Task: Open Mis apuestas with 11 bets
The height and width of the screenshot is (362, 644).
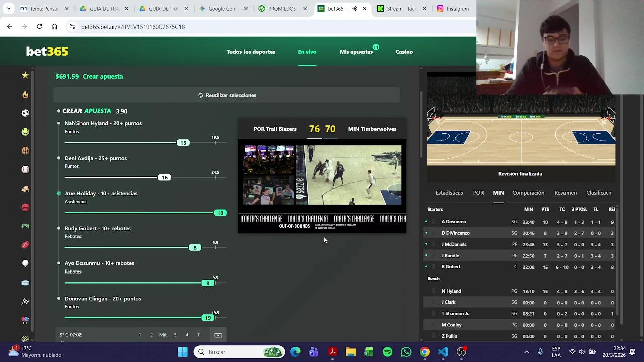Action: pyautogui.click(x=356, y=52)
